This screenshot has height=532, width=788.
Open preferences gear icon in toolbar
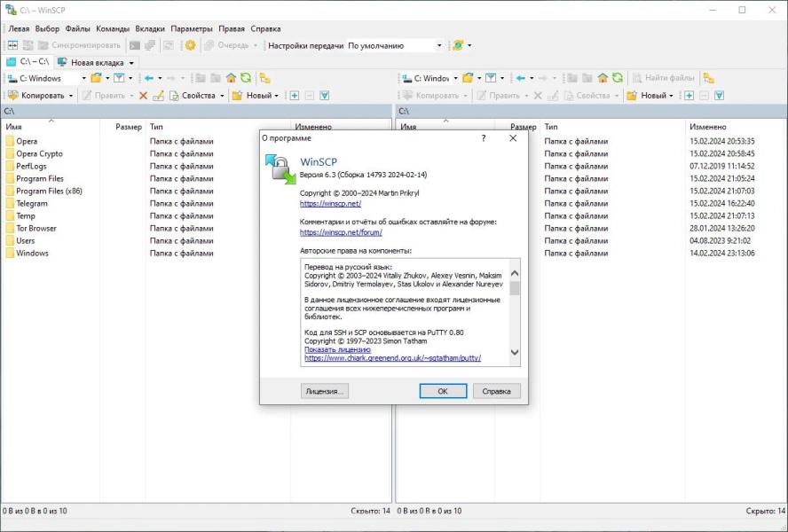pyautogui.click(x=191, y=45)
